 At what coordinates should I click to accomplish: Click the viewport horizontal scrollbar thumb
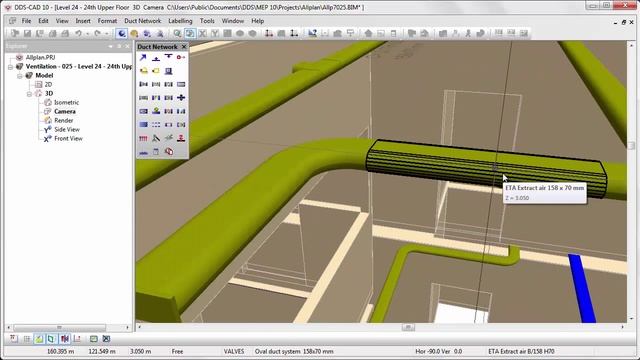pos(408,327)
